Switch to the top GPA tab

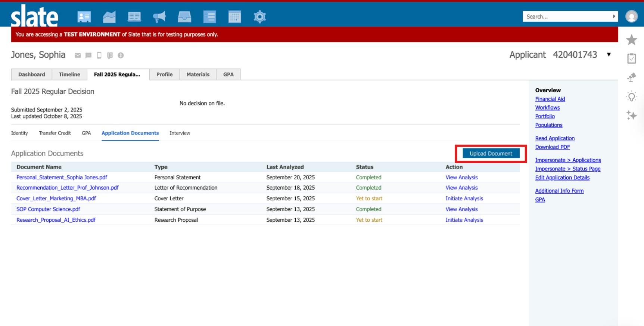[x=228, y=74]
